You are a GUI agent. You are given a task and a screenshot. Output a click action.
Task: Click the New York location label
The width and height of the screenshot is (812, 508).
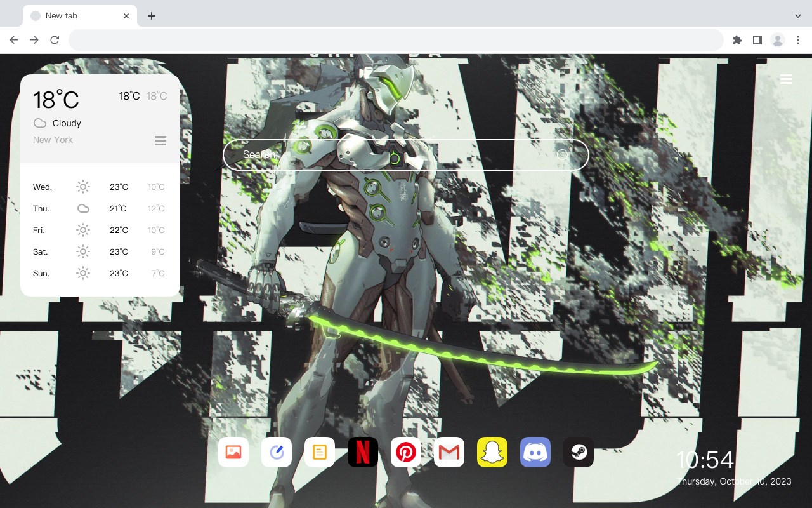pyautogui.click(x=53, y=140)
